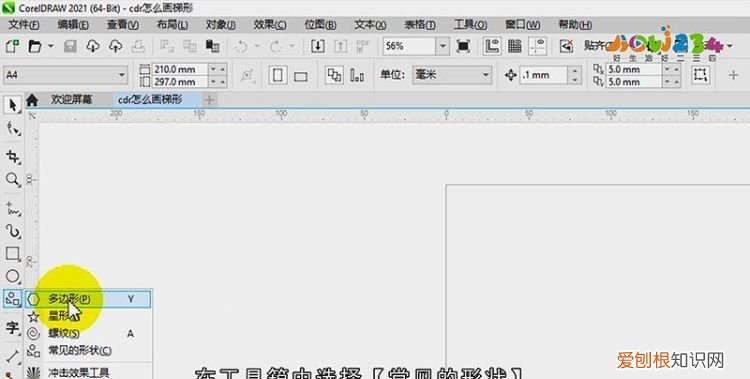
Task: Open the 表格(T) menu
Action: tap(419, 24)
